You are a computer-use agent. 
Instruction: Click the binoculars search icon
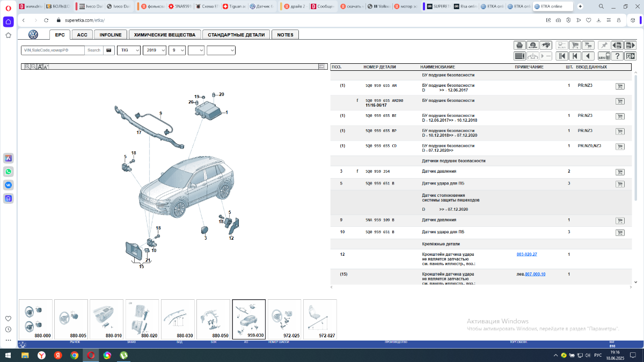[546, 45]
